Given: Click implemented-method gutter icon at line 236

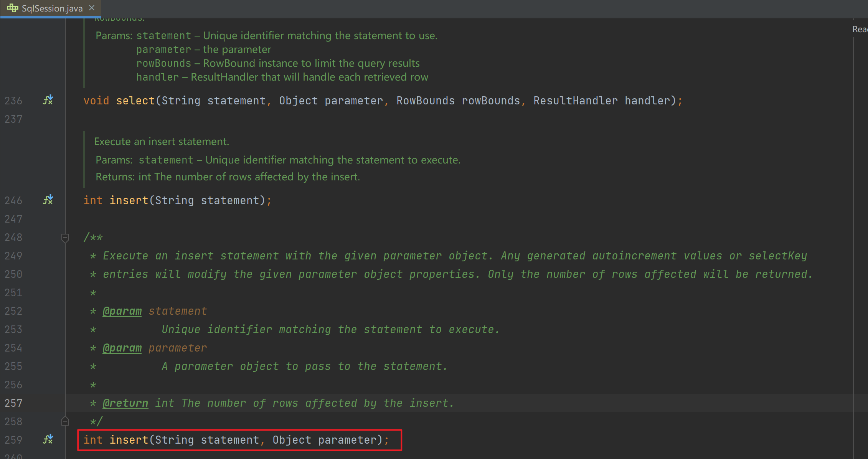Looking at the screenshot, I should [x=48, y=100].
